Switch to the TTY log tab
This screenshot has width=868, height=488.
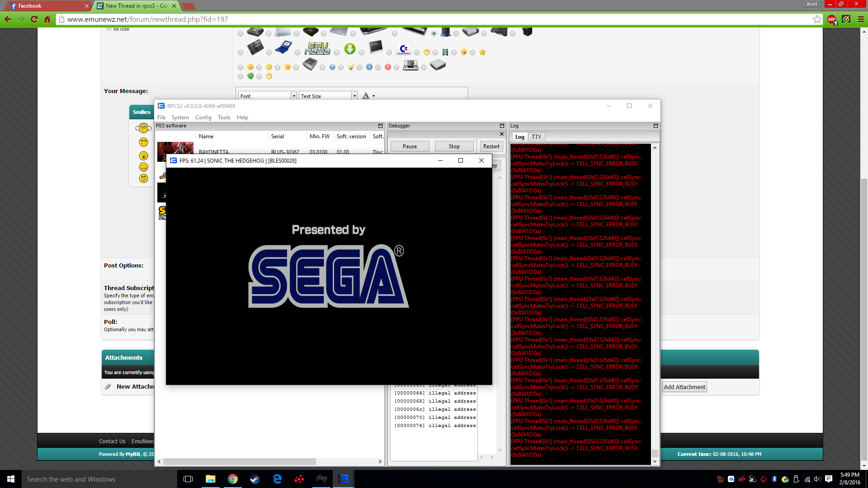(x=536, y=137)
